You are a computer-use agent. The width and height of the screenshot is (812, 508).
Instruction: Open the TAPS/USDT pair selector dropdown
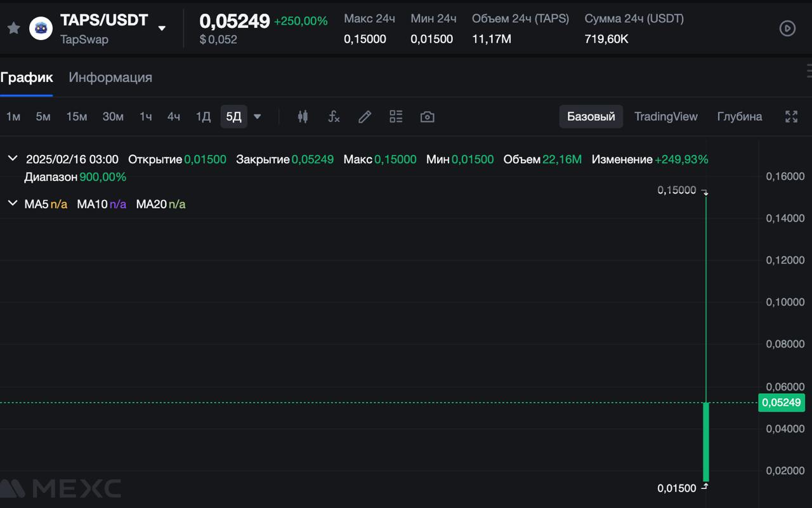click(162, 29)
